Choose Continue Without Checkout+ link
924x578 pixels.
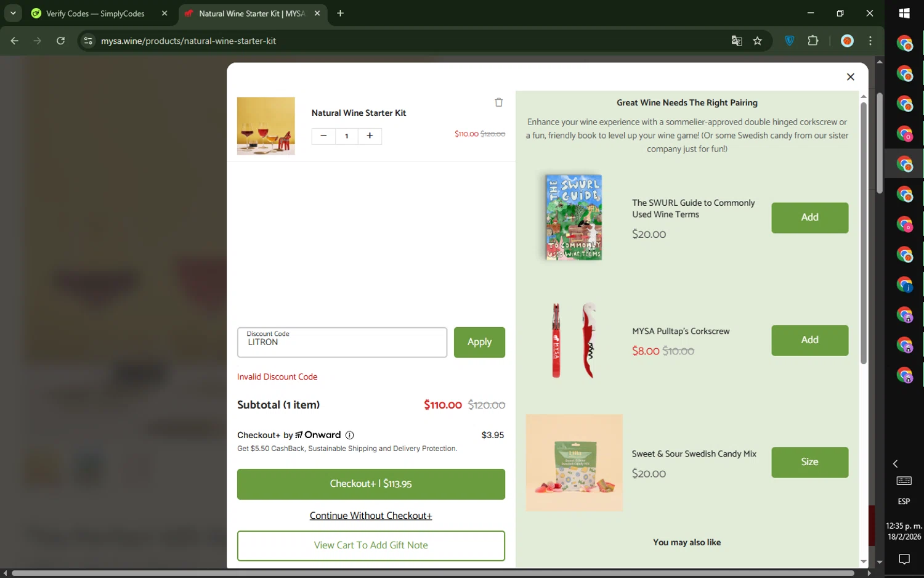pyautogui.click(x=371, y=516)
